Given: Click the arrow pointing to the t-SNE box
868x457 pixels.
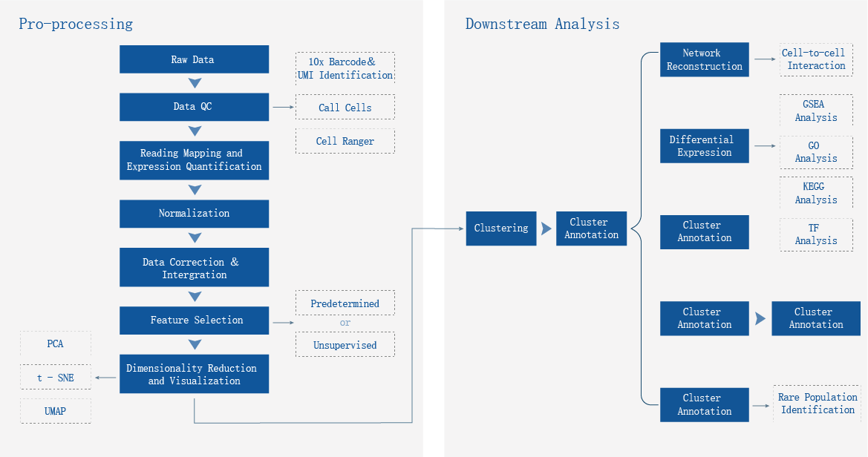Looking at the screenshot, I should [106, 378].
